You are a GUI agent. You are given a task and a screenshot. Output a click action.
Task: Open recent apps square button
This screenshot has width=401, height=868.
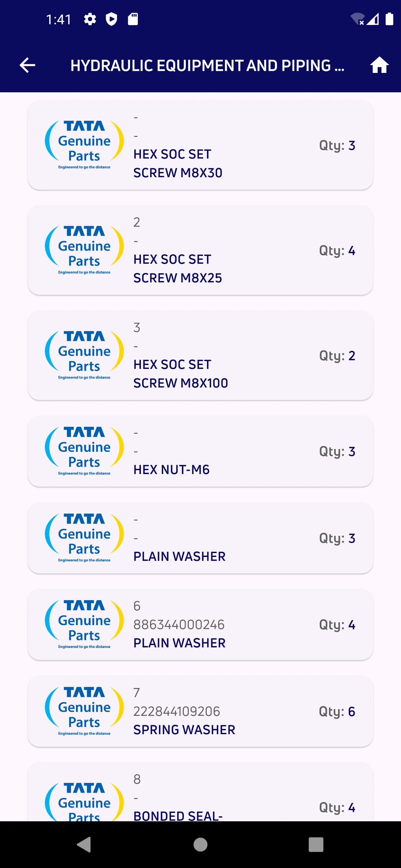point(316,844)
